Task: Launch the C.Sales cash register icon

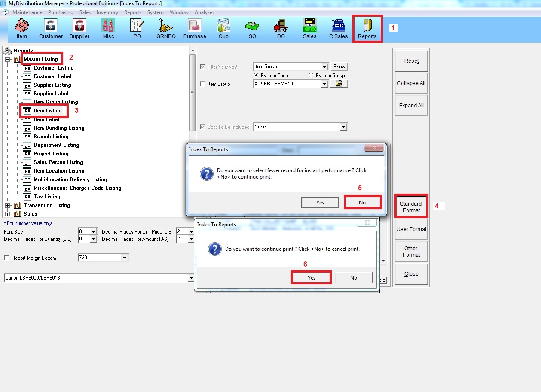Action: pos(338,28)
